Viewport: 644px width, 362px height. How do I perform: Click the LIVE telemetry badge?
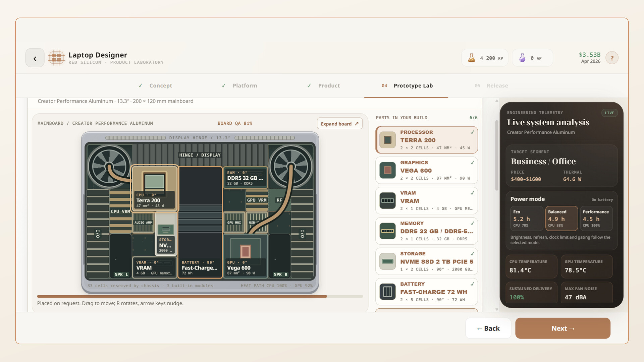[609, 113]
